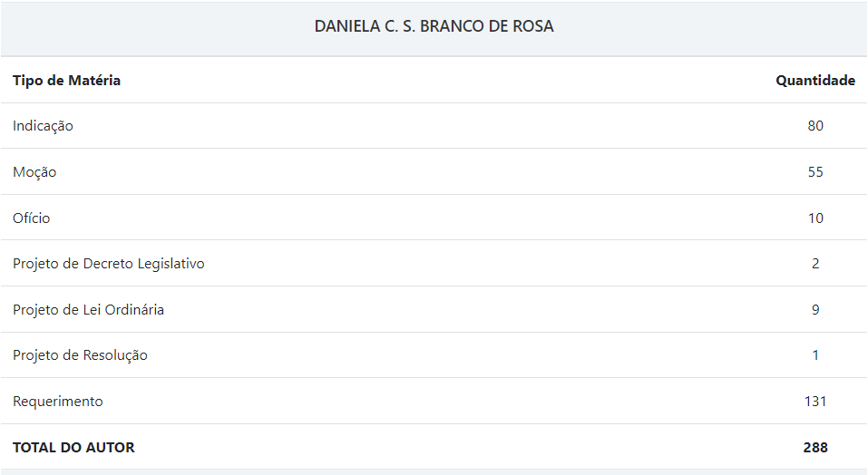Image resolution: width=868 pixels, height=475 pixels.
Task: Click the Projeto de Resolução count 1
Action: tap(814, 355)
